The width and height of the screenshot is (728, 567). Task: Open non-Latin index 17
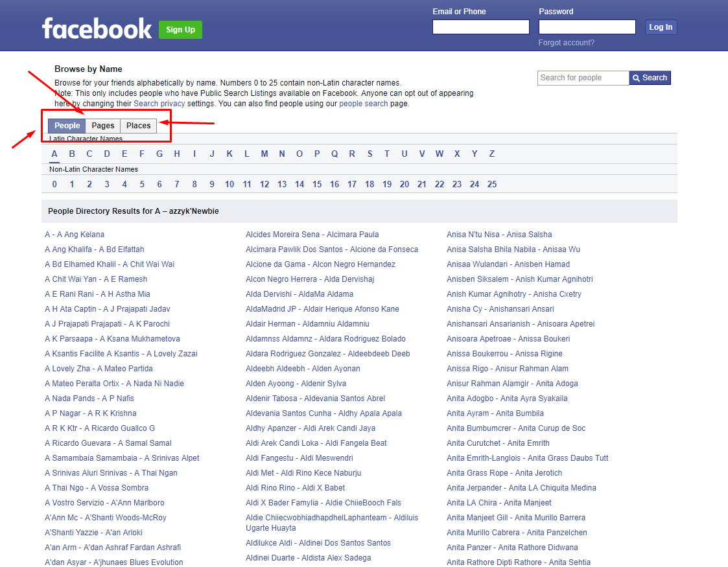pos(352,184)
